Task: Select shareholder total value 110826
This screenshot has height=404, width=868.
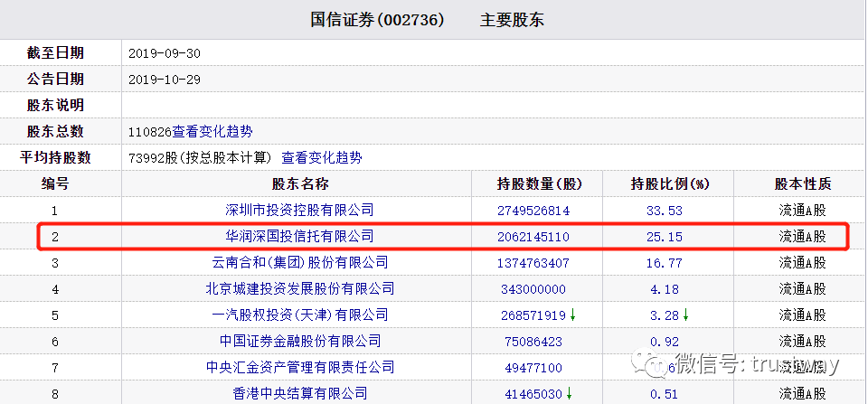Action: (150, 132)
